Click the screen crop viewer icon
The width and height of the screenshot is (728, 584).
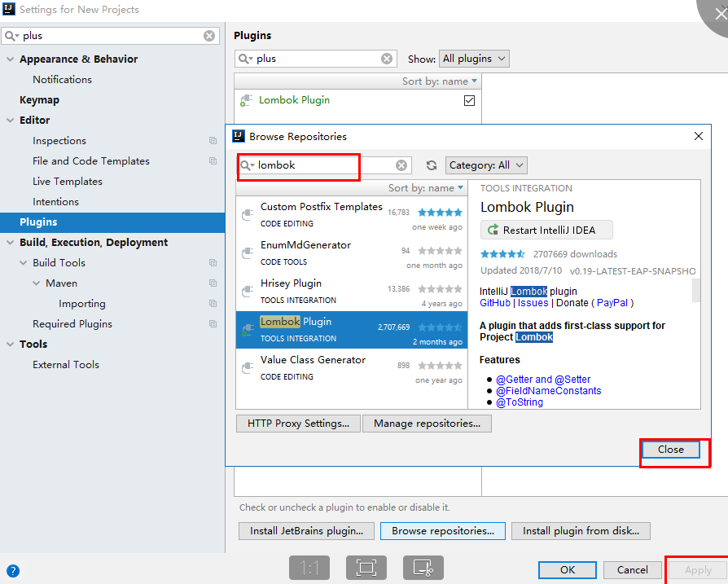(423, 568)
